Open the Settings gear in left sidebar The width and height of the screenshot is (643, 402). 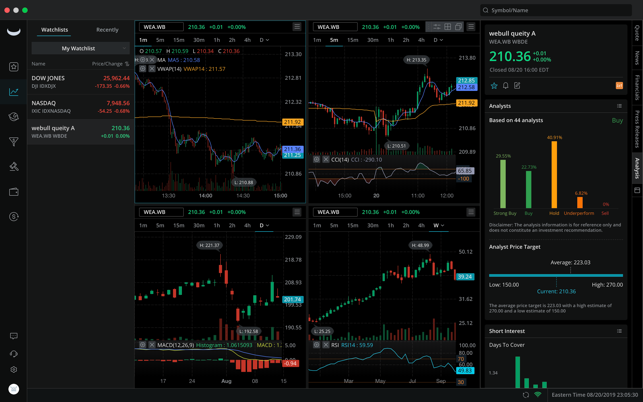click(14, 370)
